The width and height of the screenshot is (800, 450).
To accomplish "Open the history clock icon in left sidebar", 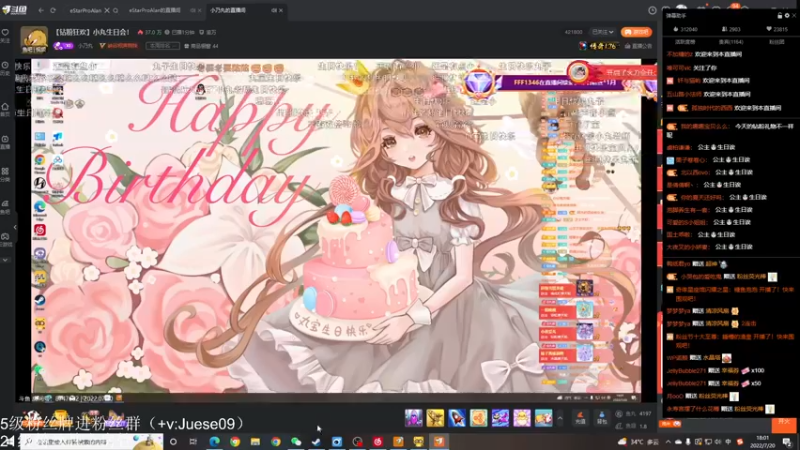I will coord(5,66).
